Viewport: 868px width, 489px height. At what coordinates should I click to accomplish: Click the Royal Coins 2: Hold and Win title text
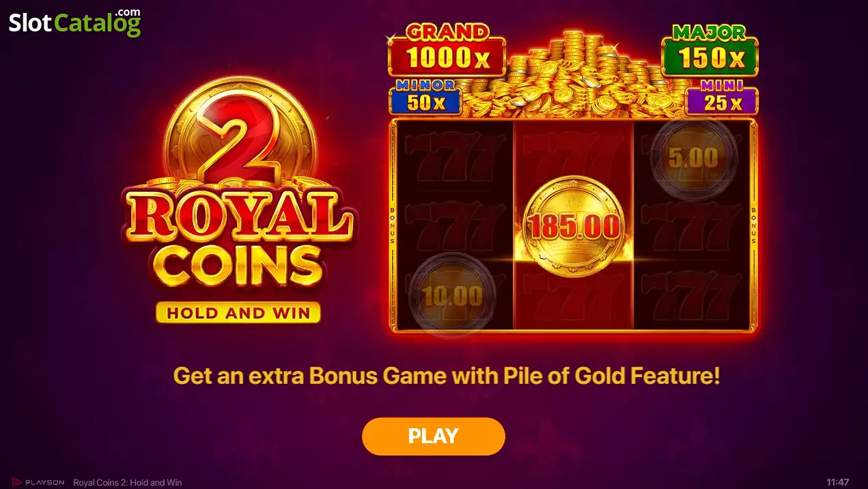click(x=127, y=482)
